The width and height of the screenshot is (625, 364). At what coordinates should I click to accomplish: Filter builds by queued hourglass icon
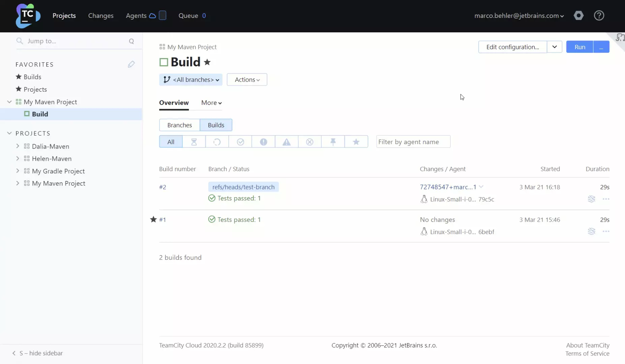point(194,142)
